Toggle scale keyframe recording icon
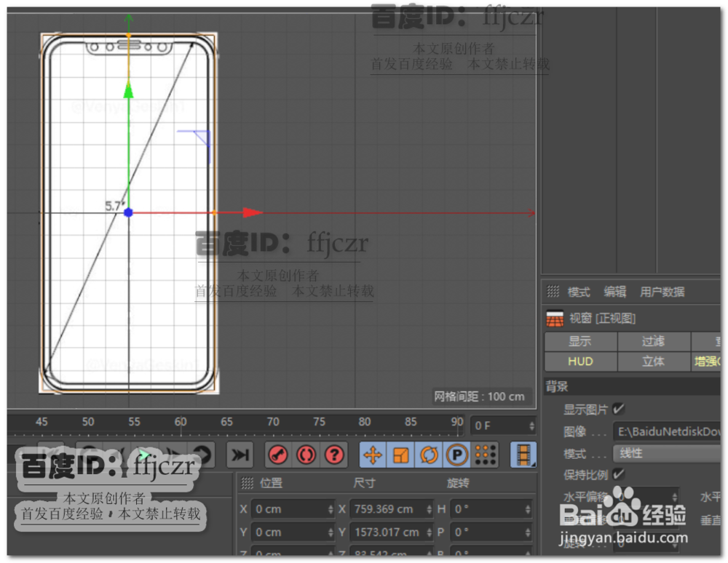 coord(400,455)
